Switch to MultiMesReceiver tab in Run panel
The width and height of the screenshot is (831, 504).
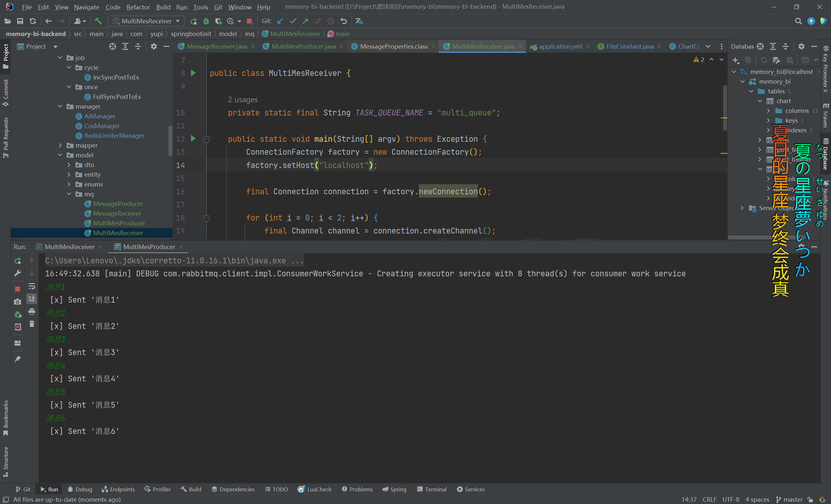point(69,247)
